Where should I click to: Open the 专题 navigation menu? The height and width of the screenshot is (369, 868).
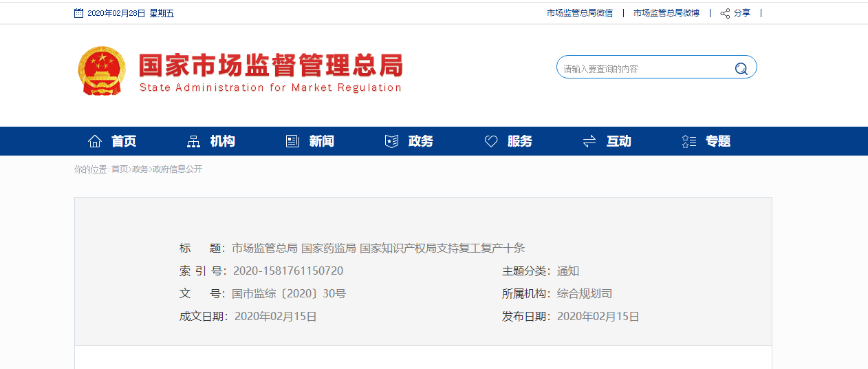(717, 141)
